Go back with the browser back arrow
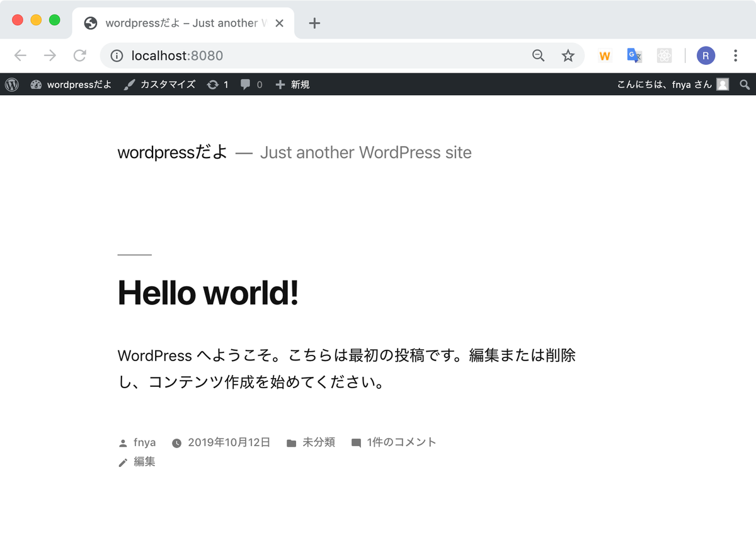 [21, 55]
